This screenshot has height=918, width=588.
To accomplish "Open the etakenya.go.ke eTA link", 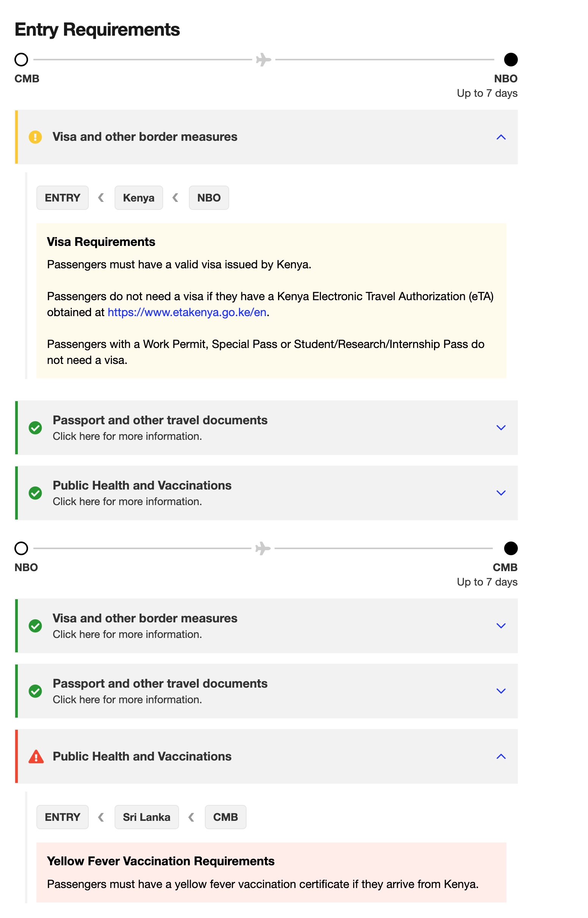I will click(187, 312).
